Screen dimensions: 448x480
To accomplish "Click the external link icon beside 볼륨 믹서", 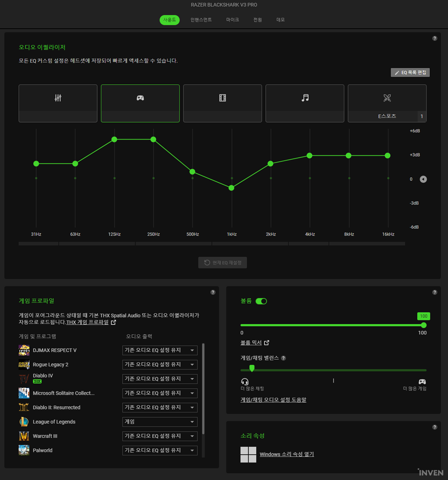I will [267, 343].
